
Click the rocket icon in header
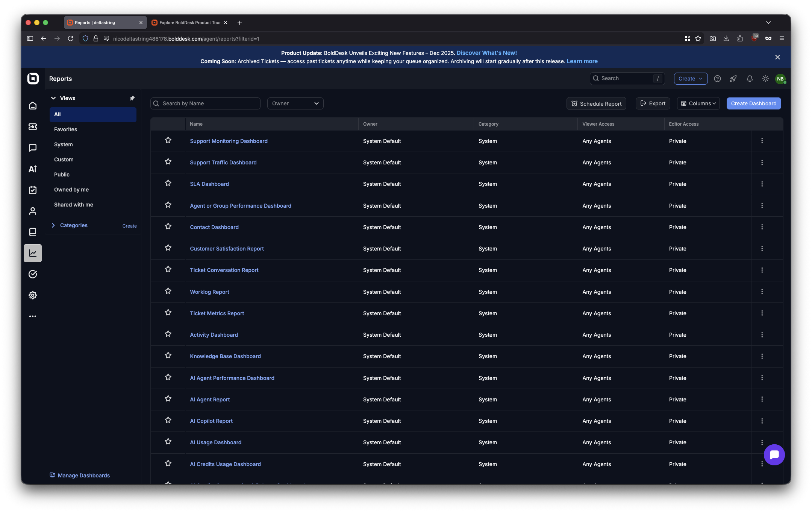click(x=733, y=79)
